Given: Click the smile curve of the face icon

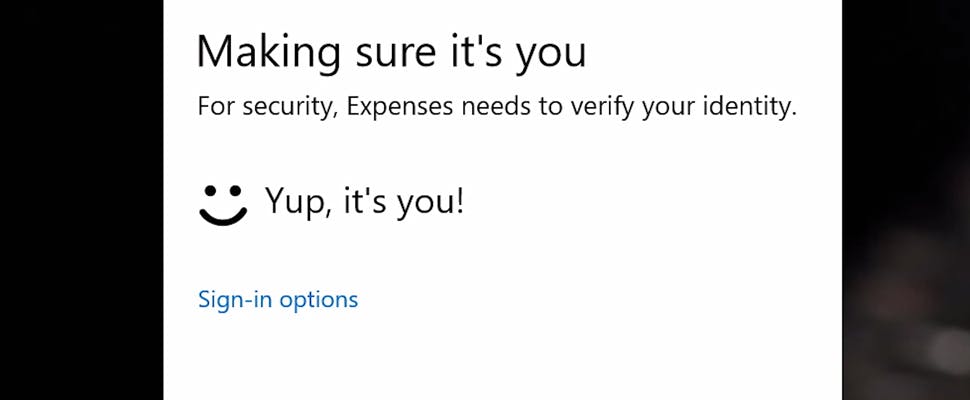Looking at the screenshot, I should click(222, 214).
